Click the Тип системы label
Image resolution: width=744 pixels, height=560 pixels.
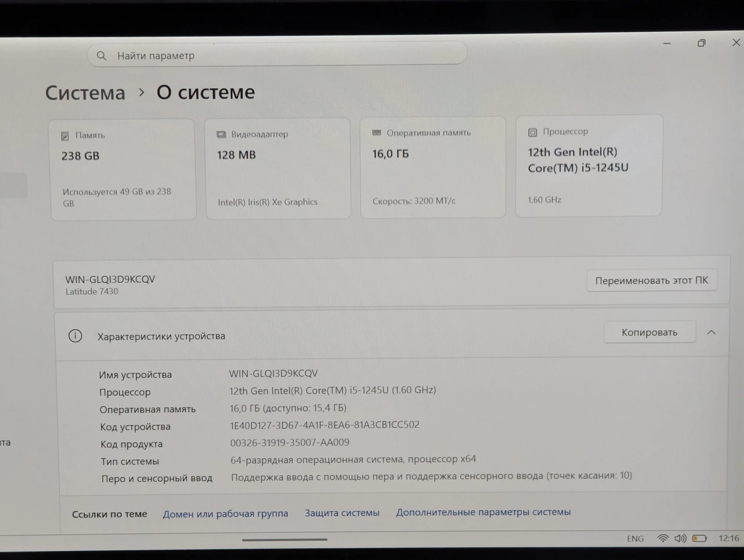pyautogui.click(x=130, y=461)
